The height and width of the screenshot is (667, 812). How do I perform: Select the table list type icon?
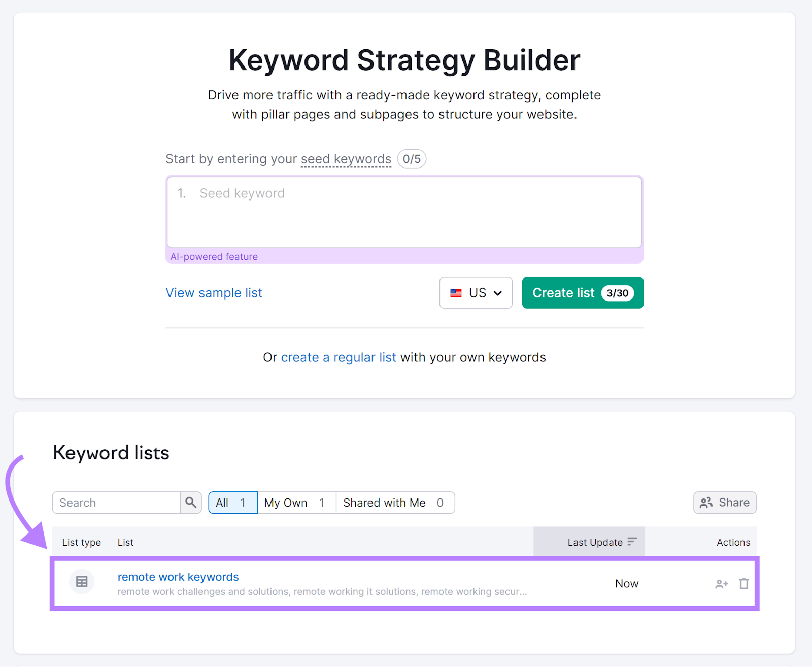pyautogui.click(x=82, y=582)
